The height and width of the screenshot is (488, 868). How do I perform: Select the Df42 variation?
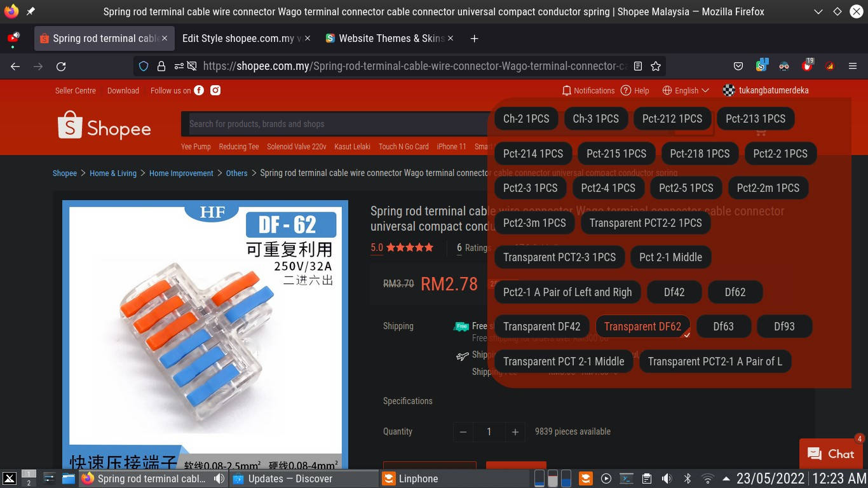(674, 292)
